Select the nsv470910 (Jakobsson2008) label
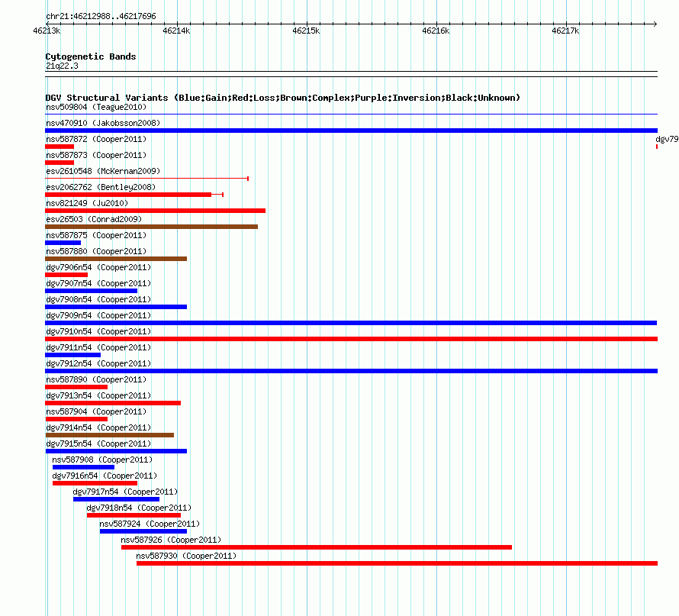The height and width of the screenshot is (616, 679). pos(103,123)
